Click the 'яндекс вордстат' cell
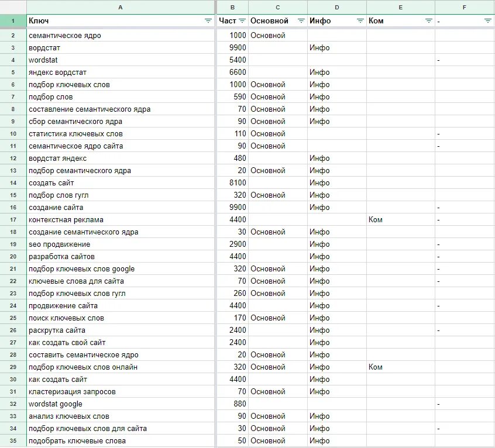495x448 pixels. click(121, 73)
